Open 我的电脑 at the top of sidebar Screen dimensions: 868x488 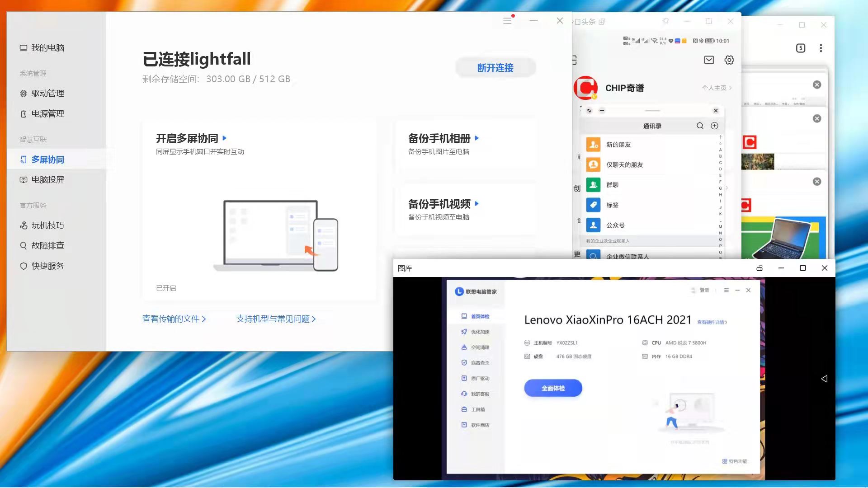pos(48,47)
